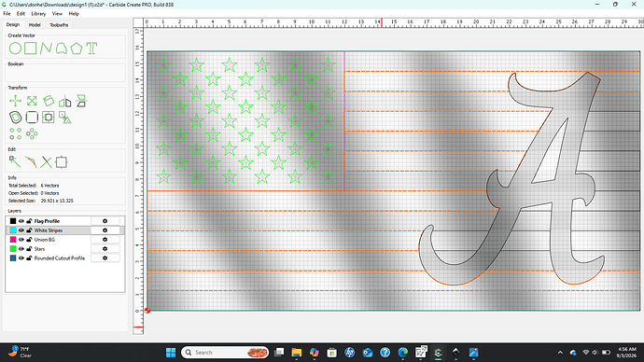This screenshot has height=362, width=644.
Task: Click the black Flag Profile color swatch
Action: 13,221
